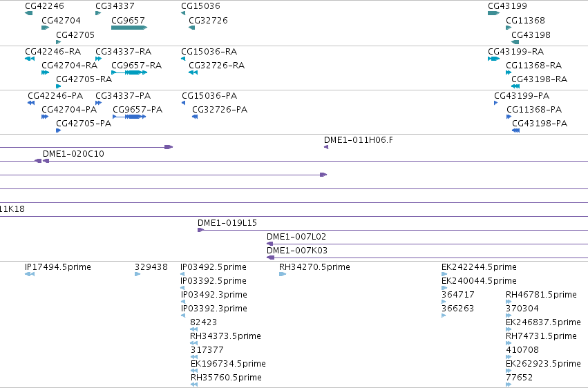Select the CG9657 gene bar
The width and height of the screenshot is (588, 388).
click(129, 28)
